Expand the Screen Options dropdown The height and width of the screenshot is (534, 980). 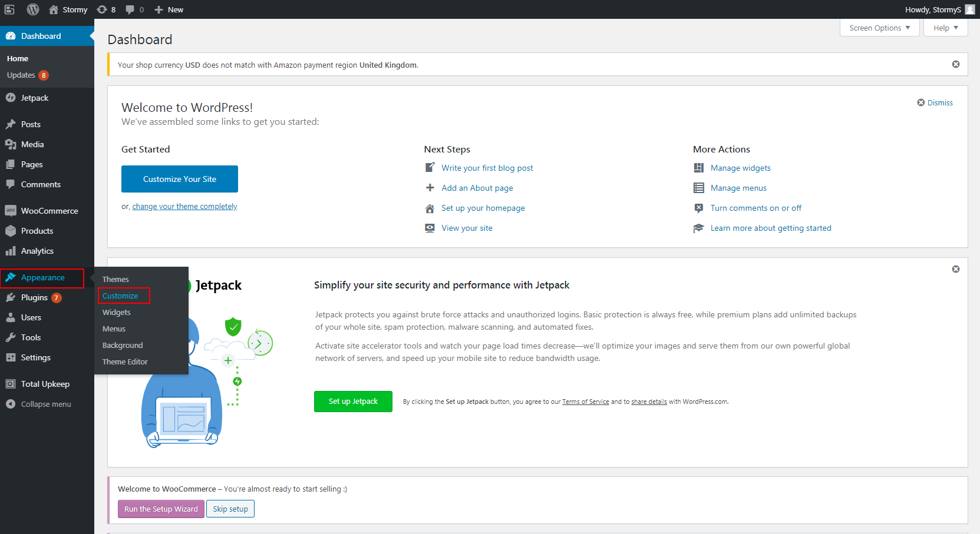pyautogui.click(x=879, y=28)
